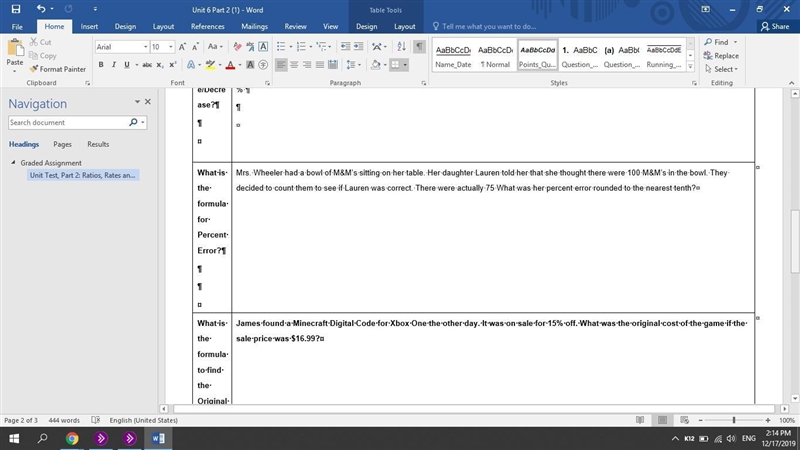The height and width of the screenshot is (450, 800).
Task: Click the Save icon in title bar
Action: pyautogui.click(x=16, y=9)
